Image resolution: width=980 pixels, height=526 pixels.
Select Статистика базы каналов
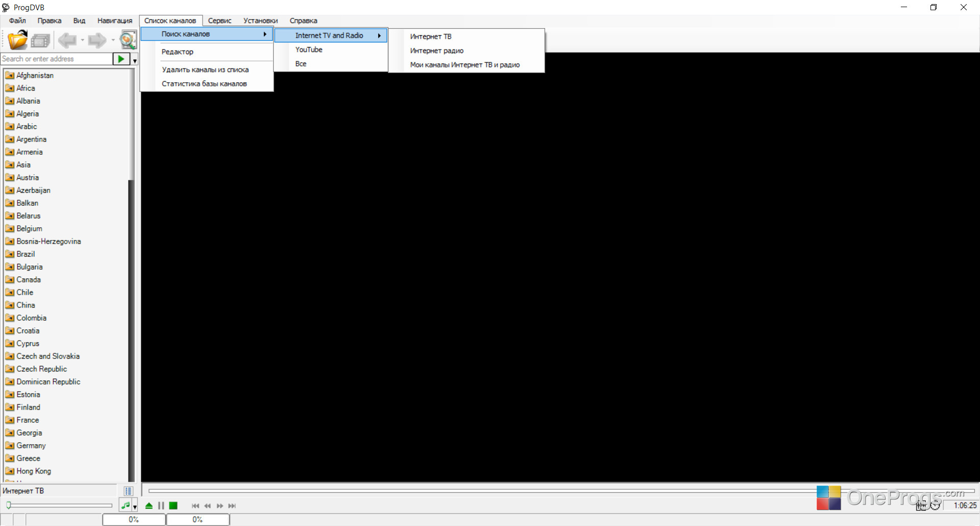207,84
